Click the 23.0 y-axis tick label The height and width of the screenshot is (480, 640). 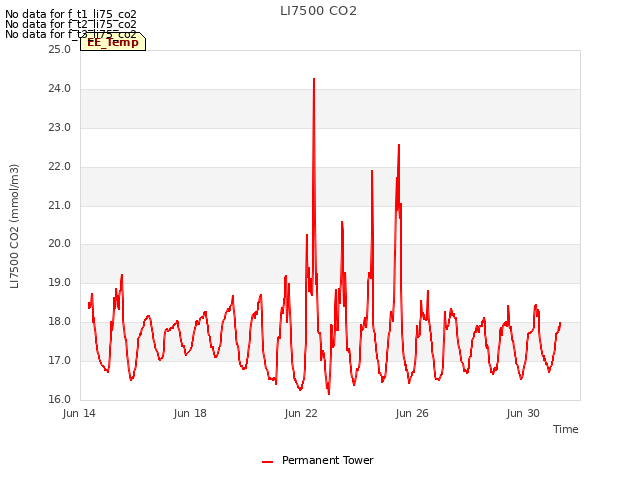(60, 128)
